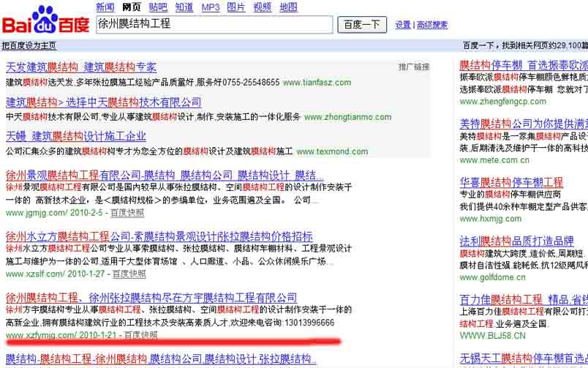The image size is (588, 368).
Task: Open the 天发建筑膜结构 建筑膜结构专家 ad result
Action: point(81,67)
